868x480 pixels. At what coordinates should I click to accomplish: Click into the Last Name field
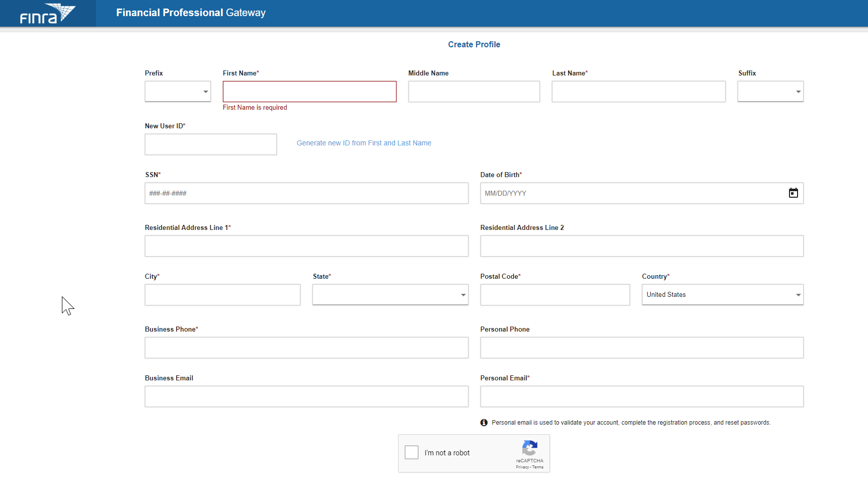[638, 92]
